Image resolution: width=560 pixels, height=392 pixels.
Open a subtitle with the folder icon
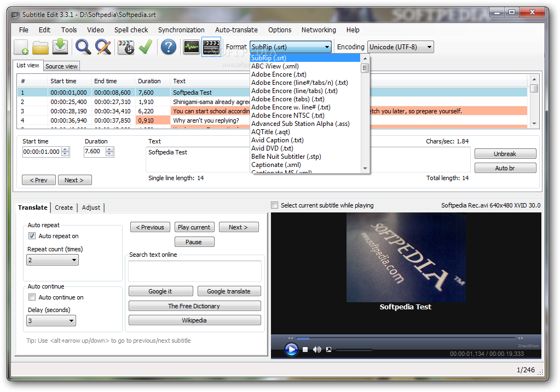click(x=41, y=47)
